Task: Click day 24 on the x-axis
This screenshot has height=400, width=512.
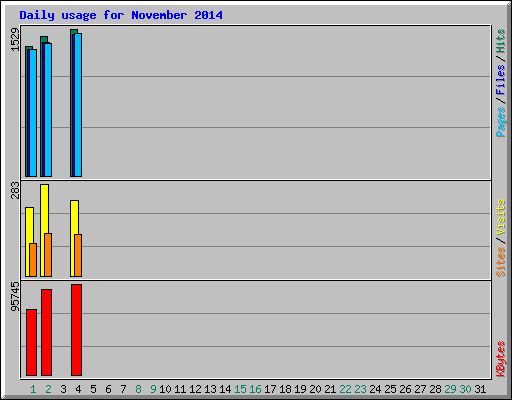Action: coord(375,389)
